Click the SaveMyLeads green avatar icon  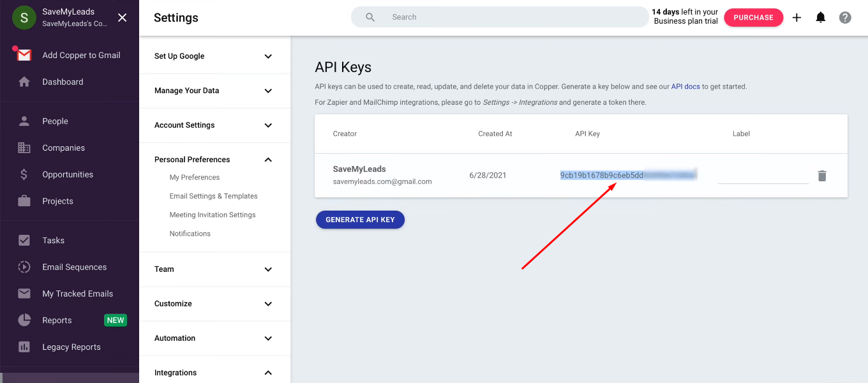tap(24, 17)
